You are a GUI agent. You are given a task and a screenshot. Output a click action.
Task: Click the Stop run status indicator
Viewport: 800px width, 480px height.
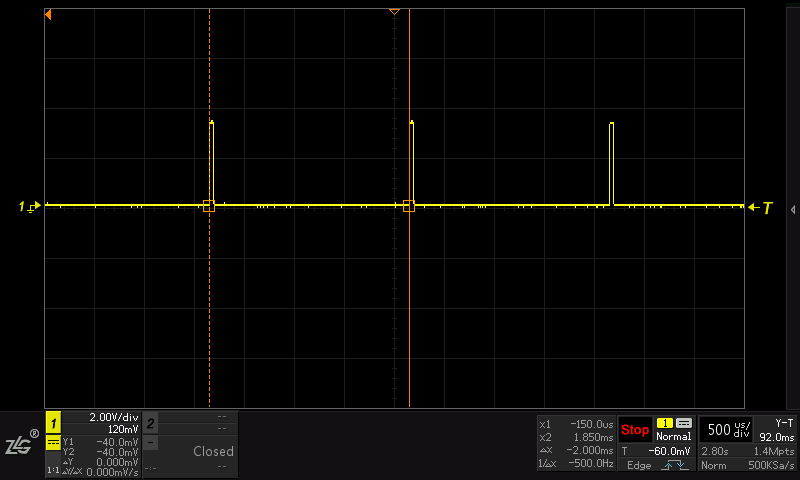(635, 430)
